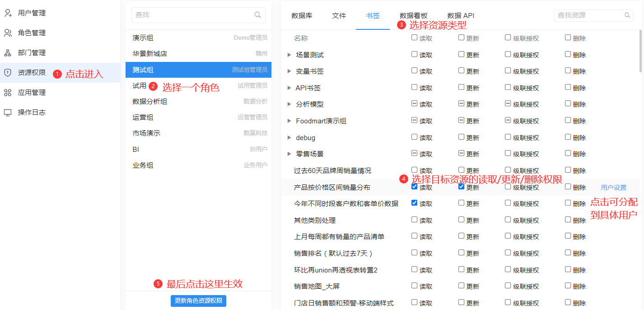Screen dimensions: 644x310
Task: Select the BI role
Action: click(x=198, y=149)
